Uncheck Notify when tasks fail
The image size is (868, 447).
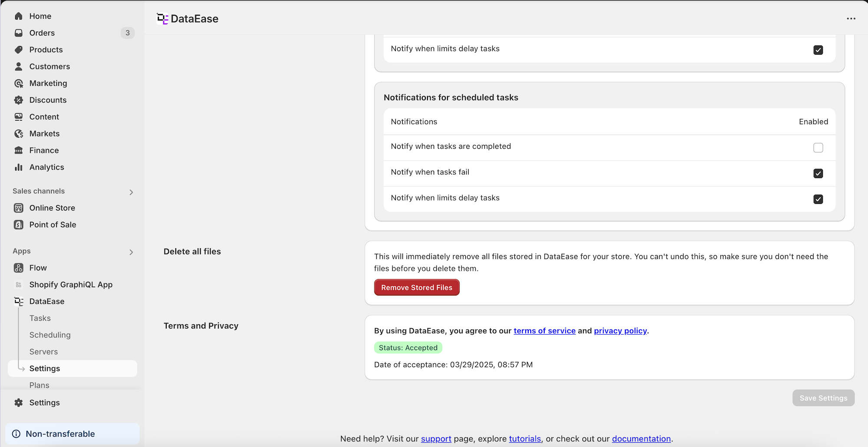pos(818,173)
